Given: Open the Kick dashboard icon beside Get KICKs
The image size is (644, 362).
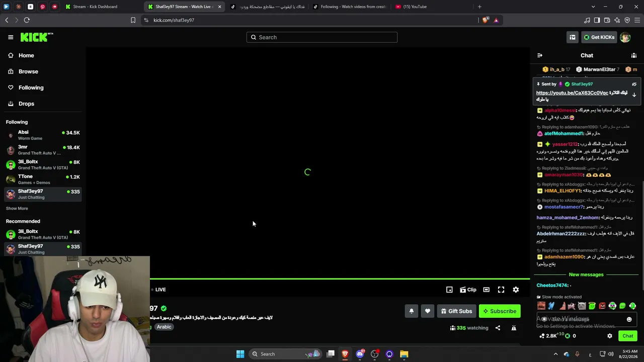Looking at the screenshot, I should (x=573, y=37).
